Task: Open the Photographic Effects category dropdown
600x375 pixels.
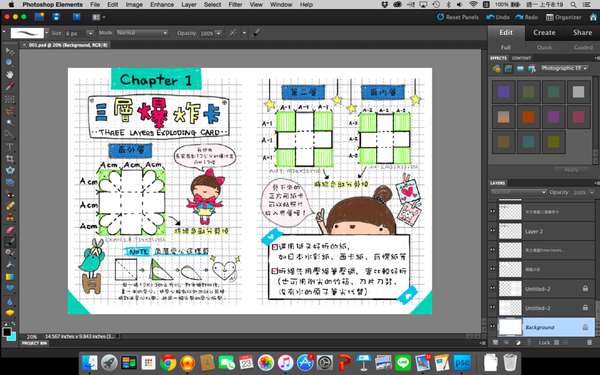Action: point(564,68)
